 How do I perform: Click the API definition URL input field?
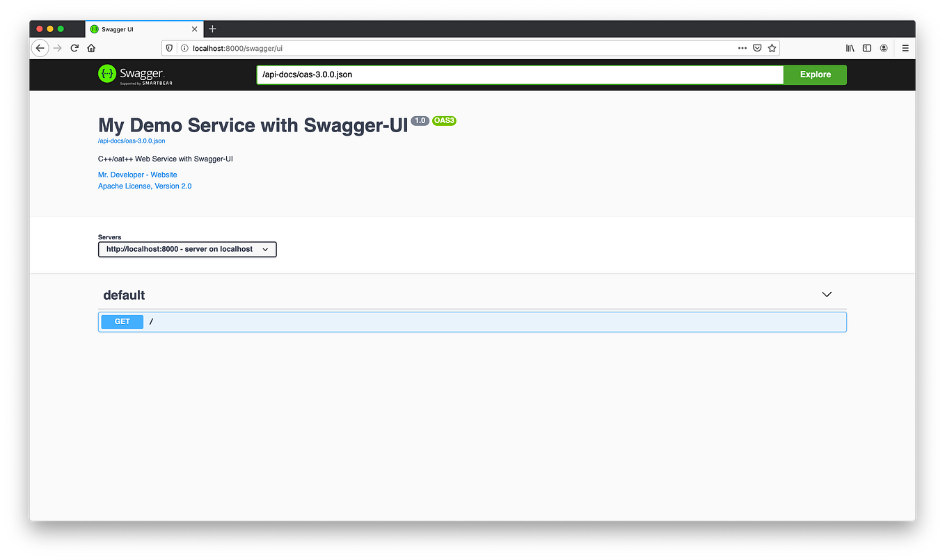(x=518, y=74)
